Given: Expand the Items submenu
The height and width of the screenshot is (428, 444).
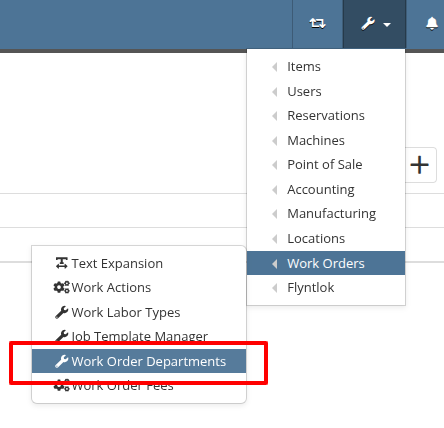Looking at the screenshot, I should point(326,67).
